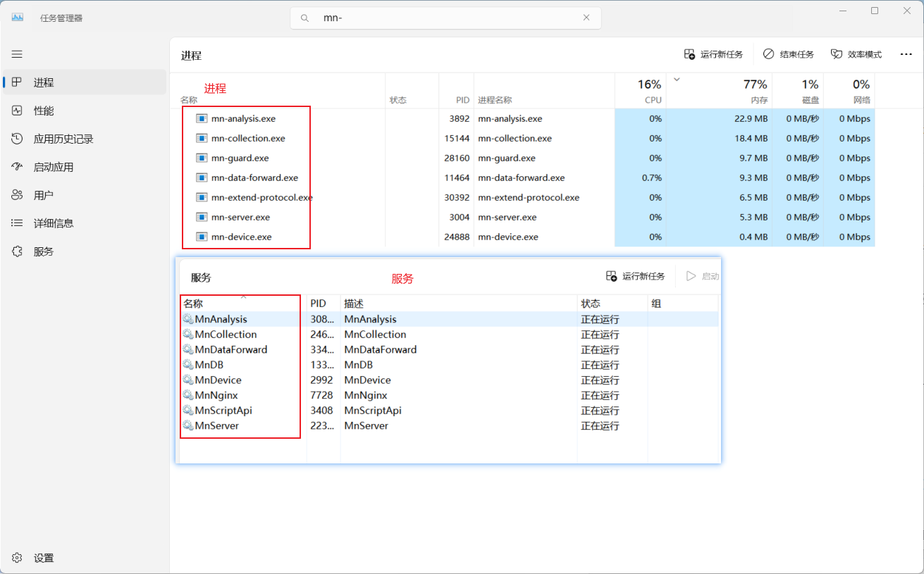Image resolution: width=924 pixels, height=574 pixels.
Task: Go to Startup apps page
Action: [53, 167]
